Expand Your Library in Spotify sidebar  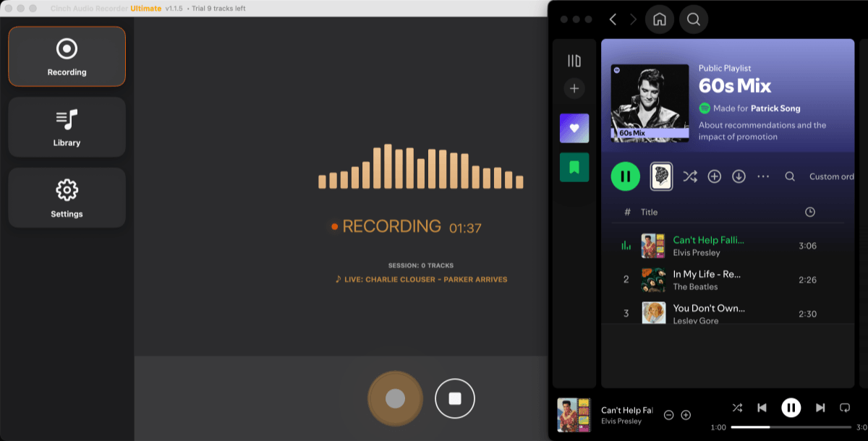coord(574,61)
